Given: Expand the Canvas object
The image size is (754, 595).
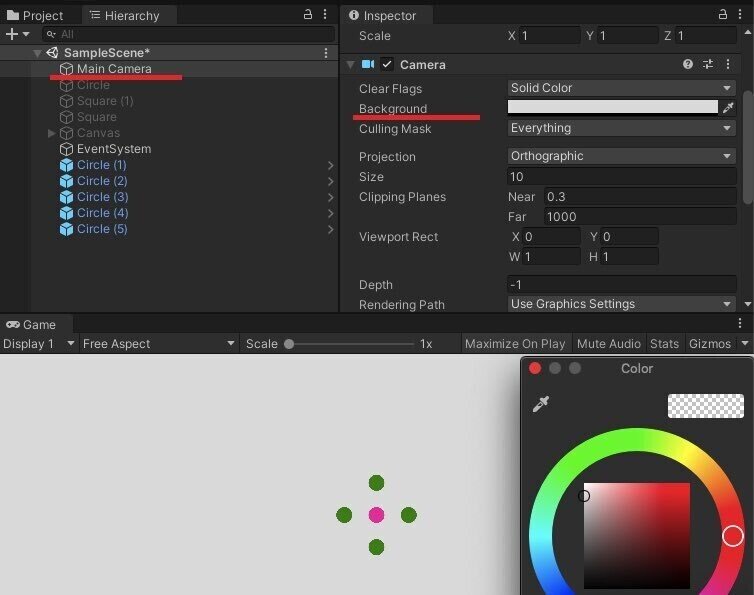Looking at the screenshot, I should (51, 133).
